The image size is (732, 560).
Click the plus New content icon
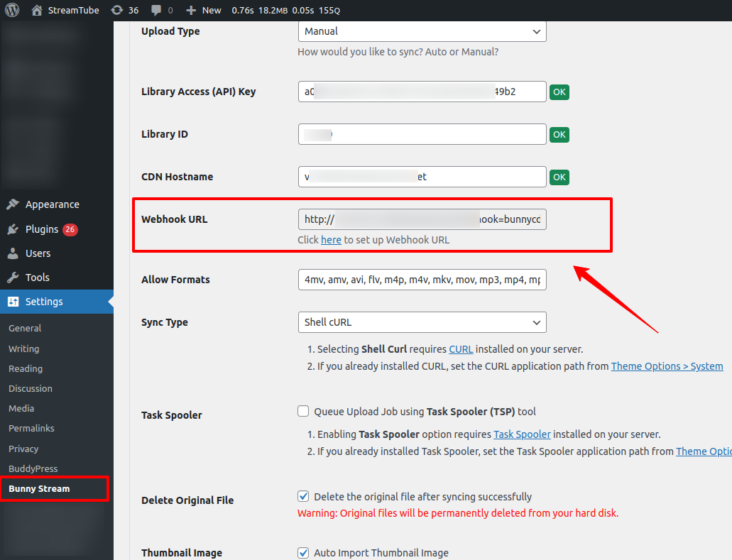point(191,10)
